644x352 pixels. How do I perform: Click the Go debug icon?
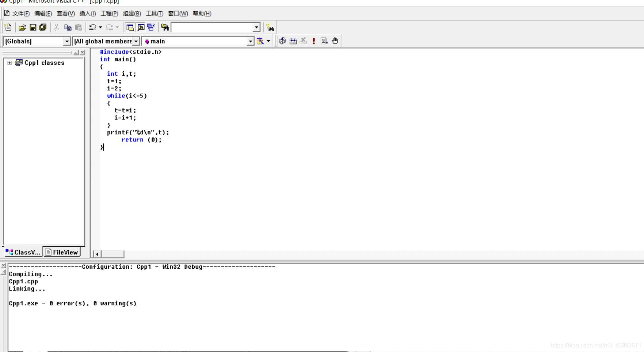[x=324, y=41]
